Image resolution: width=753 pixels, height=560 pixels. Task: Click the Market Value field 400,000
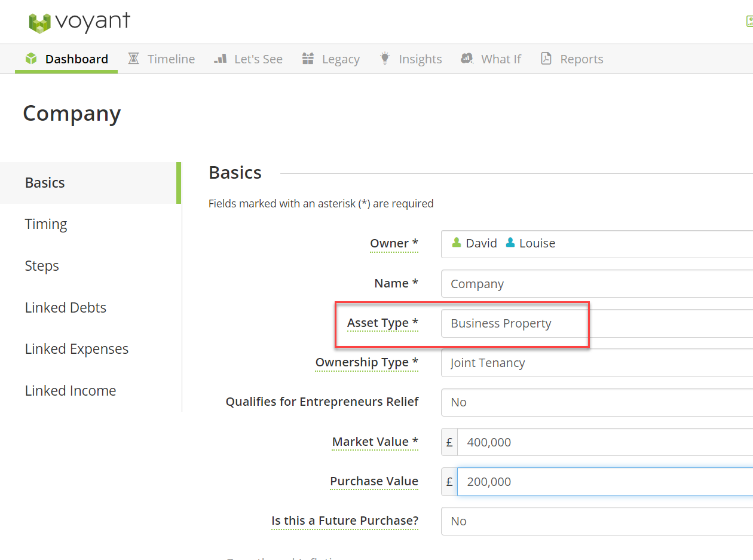[x=605, y=442]
